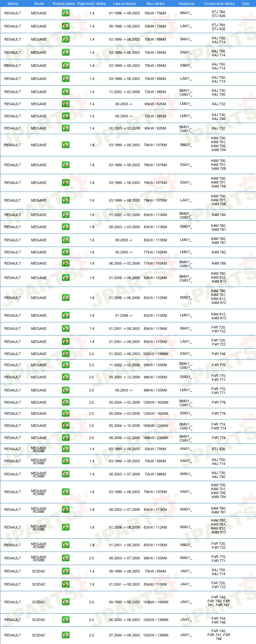Viewport: 256px width, 644px height.
Task: Select the date cell 10.2003 -> 02.2008
Action: tap(124, 128)
